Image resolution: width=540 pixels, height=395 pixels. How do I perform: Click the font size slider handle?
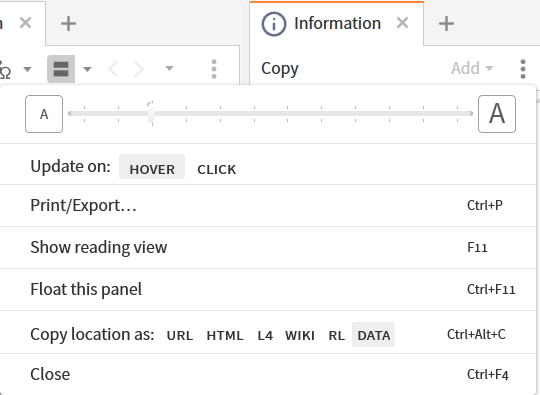151,114
